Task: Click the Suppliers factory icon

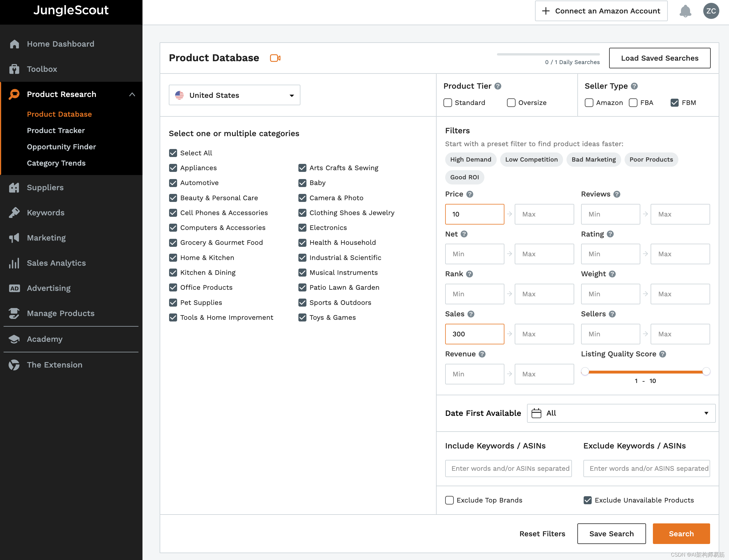Action: pyautogui.click(x=14, y=188)
